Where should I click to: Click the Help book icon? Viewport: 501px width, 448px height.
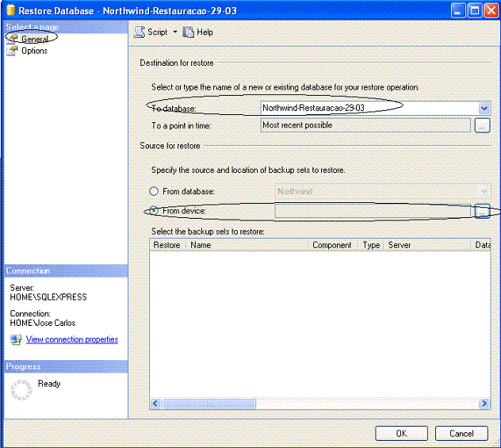pos(188,32)
